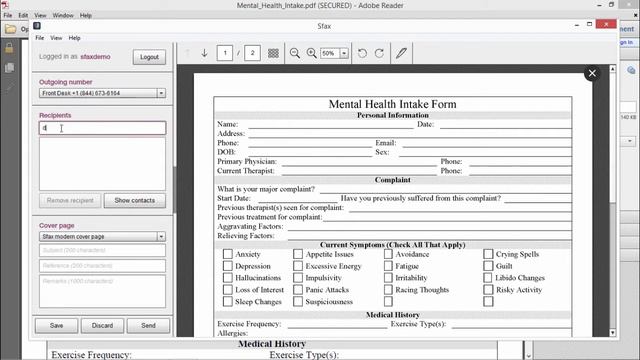
Task: Click in the Recipients input field
Action: [102, 128]
